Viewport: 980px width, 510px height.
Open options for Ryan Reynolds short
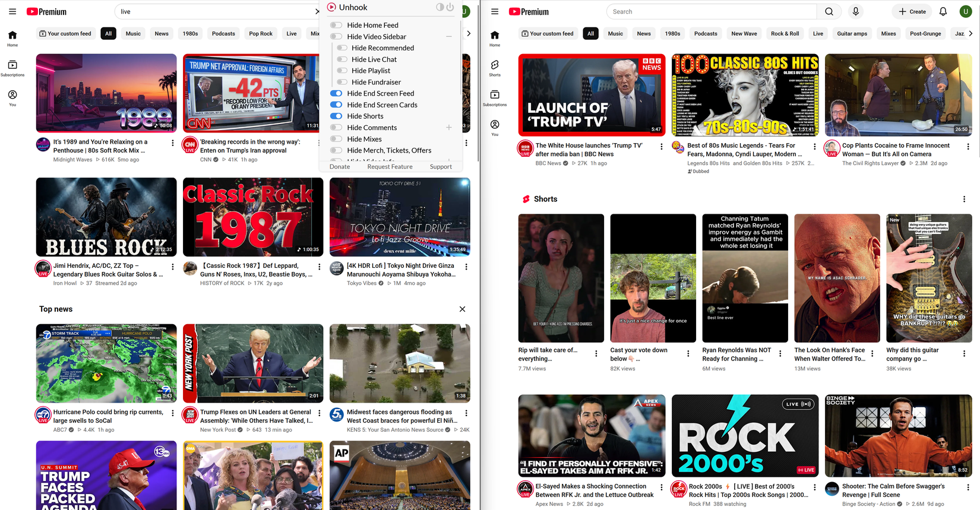(x=780, y=353)
